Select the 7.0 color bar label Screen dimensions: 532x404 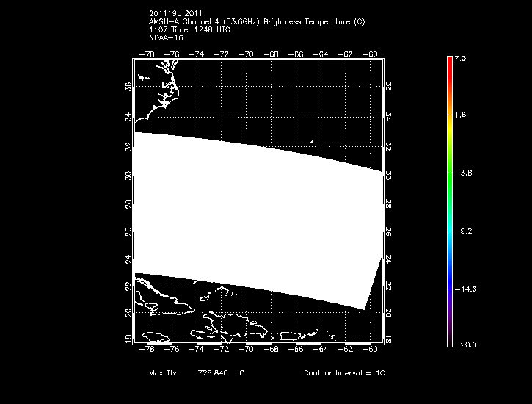click(459, 58)
